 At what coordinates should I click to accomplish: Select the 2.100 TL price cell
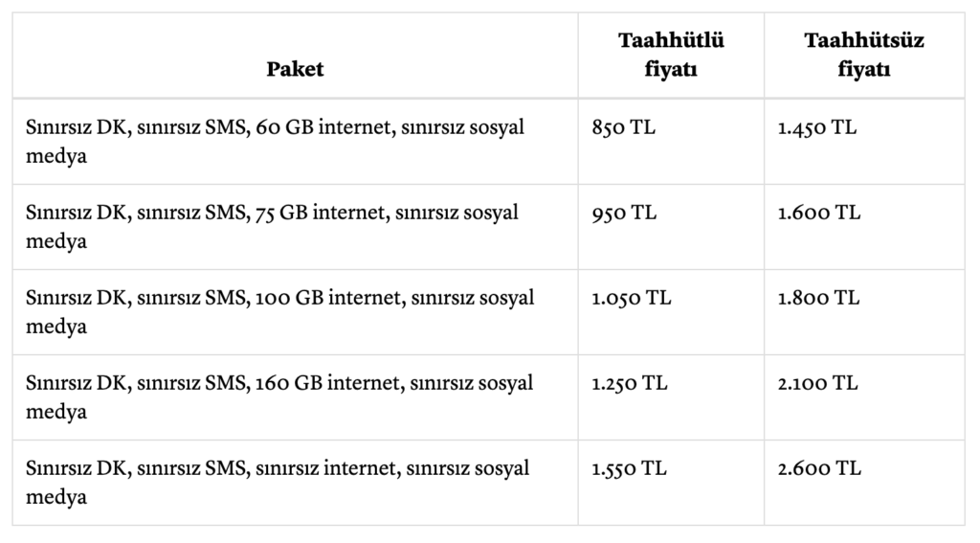(x=818, y=383)
